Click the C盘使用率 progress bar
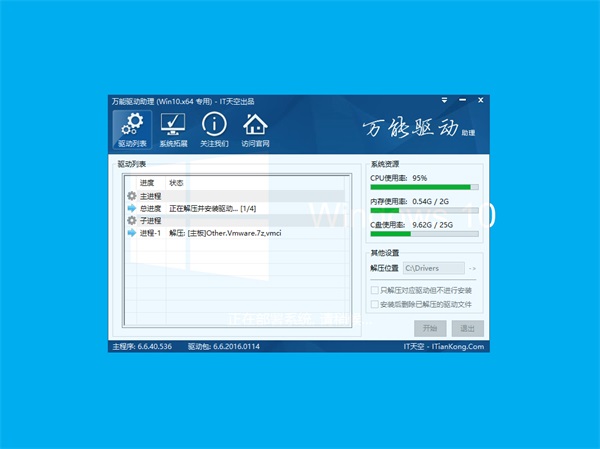The width and height of the screenshot is (600, 449). [x=424, y=234]
